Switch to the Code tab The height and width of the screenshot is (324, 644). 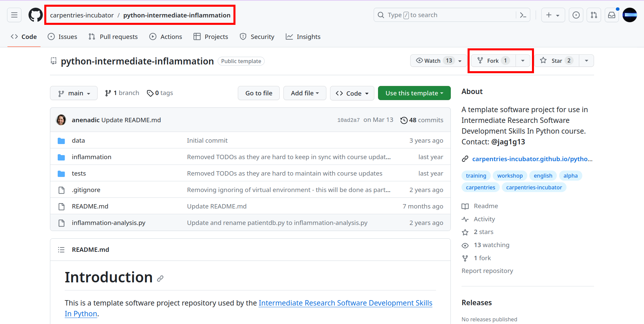pyautogui.click(x=24, y=37)
